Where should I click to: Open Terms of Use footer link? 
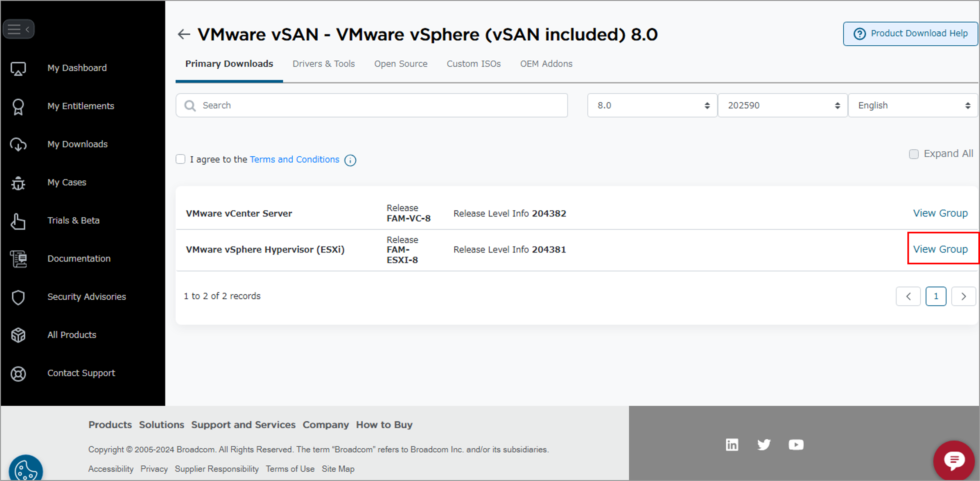tap(290, 469)
